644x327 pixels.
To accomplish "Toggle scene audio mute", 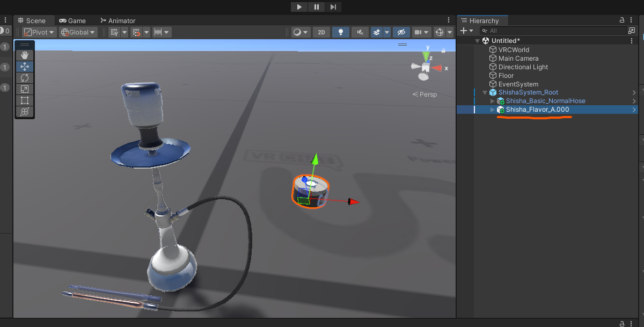I will (360, 32).
